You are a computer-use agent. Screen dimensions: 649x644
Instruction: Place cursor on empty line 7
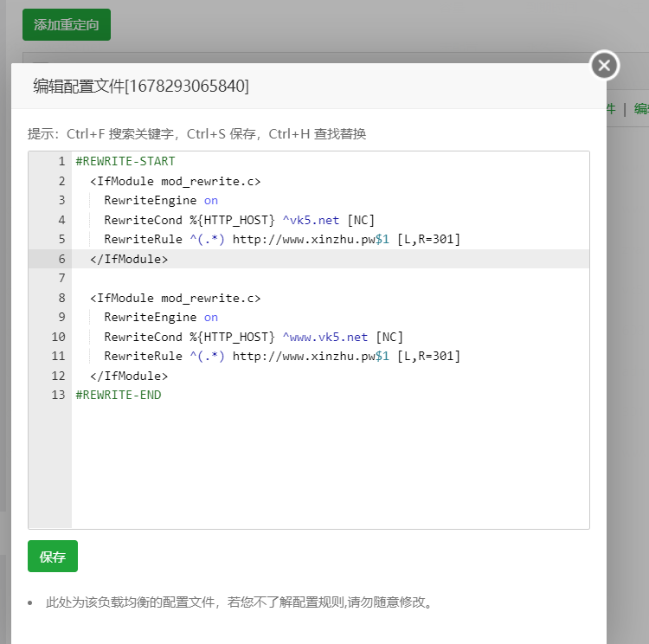coord(331,278)
